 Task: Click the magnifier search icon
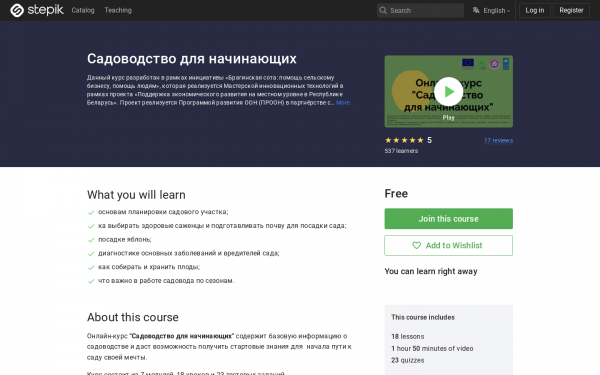tap(383, 10)
